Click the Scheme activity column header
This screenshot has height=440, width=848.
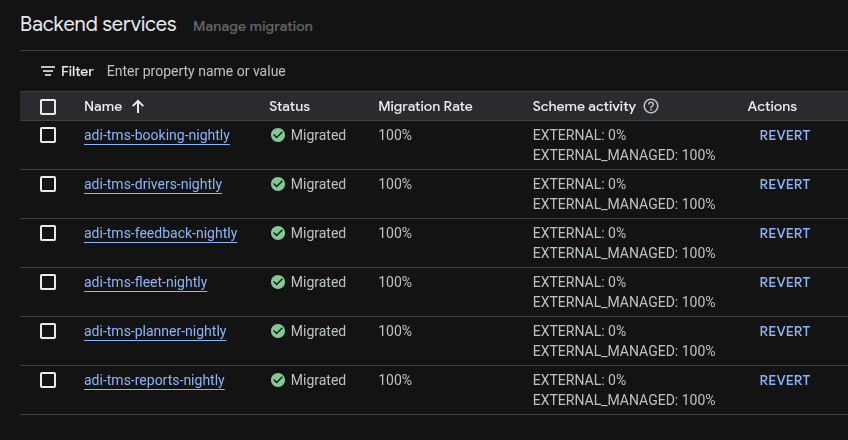[x=584, y=106]
